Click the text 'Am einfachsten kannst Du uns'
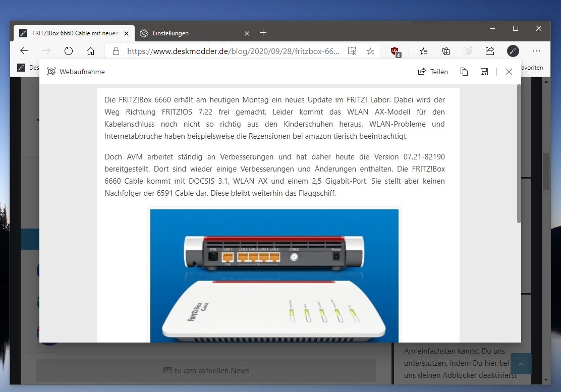The width and height of the screenshot is (561, 392). pyautogui.click(x=455, y=351)
